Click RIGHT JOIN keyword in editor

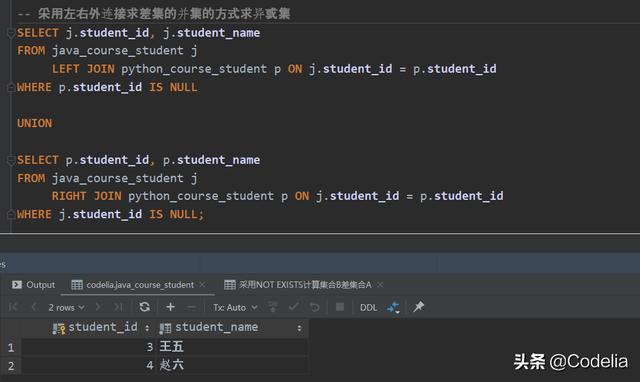(x=87, y=196)
